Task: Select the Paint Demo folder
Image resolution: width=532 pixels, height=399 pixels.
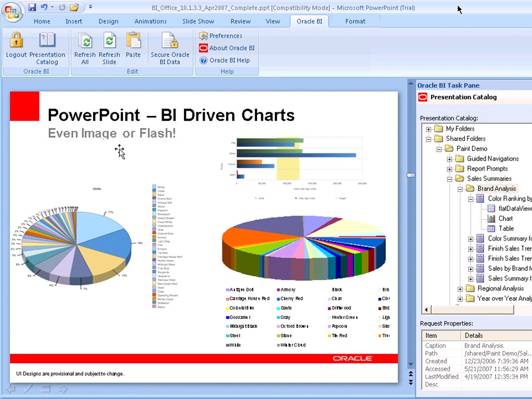Action: [472, 148]
